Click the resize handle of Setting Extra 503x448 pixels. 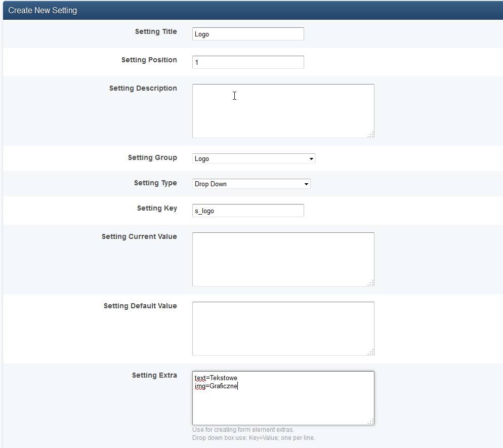[x=371, y=422]
